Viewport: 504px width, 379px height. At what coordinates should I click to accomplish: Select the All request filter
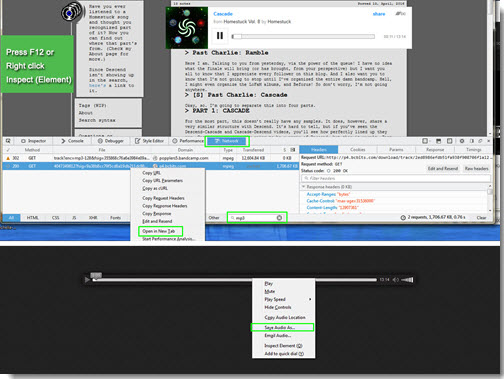11,218
